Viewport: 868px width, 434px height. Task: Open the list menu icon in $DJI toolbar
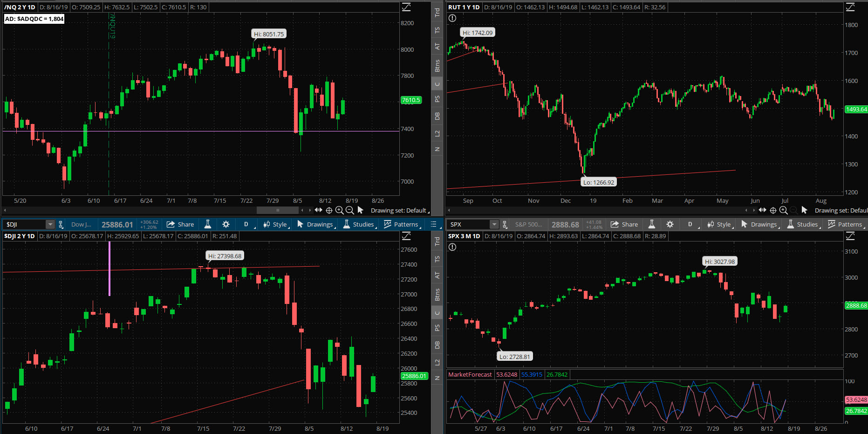click(x=433, y=224)
